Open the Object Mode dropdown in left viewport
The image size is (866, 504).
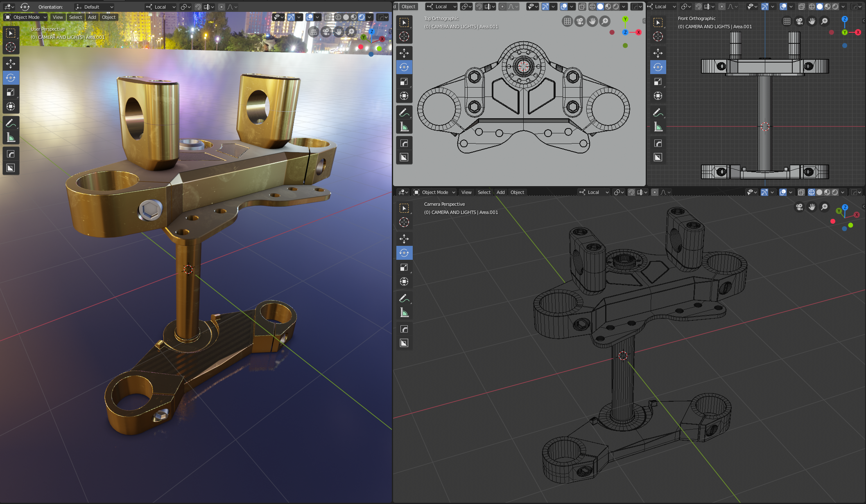(26, 17)
